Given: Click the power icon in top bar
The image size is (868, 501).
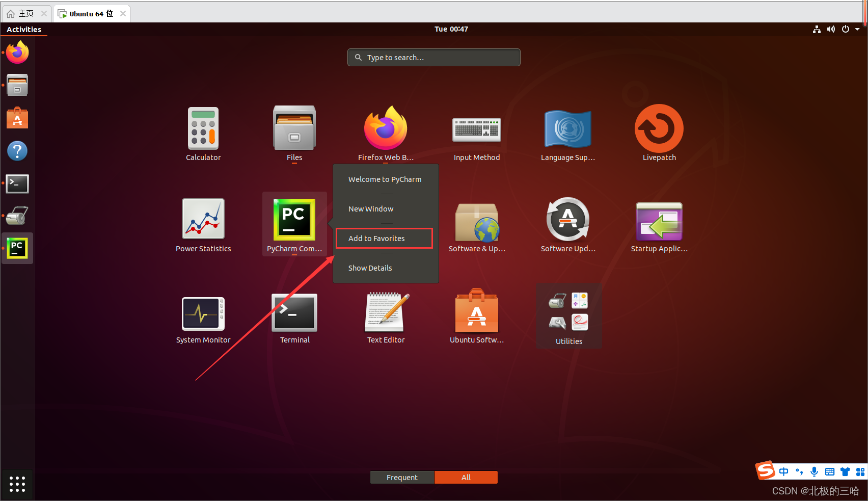Looking at the screenshot, I should coord(846,29).
